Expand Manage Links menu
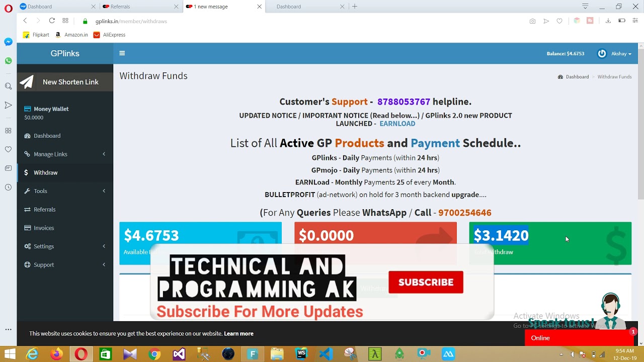644x362 pixels. 65,154
